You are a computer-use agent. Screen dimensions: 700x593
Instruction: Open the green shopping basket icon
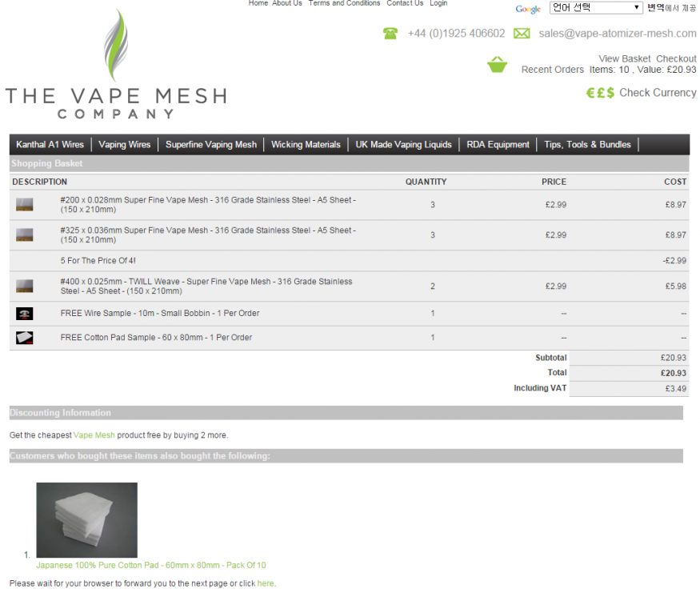pos(497,64)
